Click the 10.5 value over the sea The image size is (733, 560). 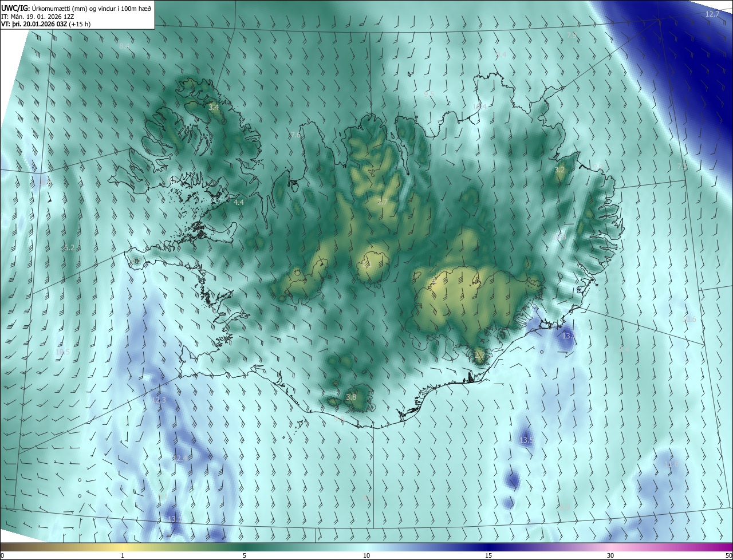[x=62, y=352]
